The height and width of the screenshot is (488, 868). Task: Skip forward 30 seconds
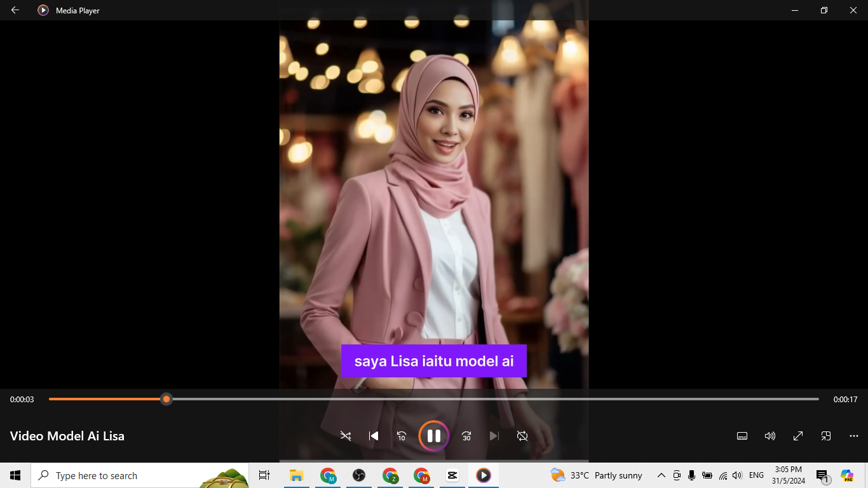pyautogui.click(x=466, y=436)
